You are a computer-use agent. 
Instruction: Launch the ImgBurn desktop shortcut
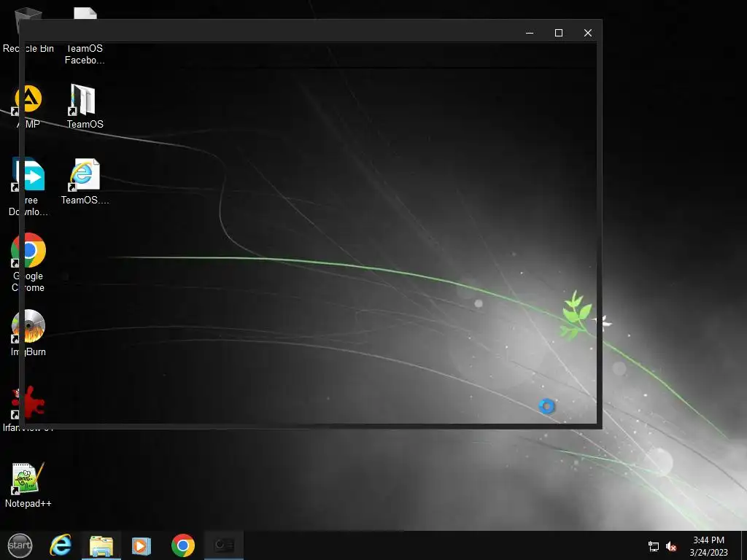pos(28,333)
